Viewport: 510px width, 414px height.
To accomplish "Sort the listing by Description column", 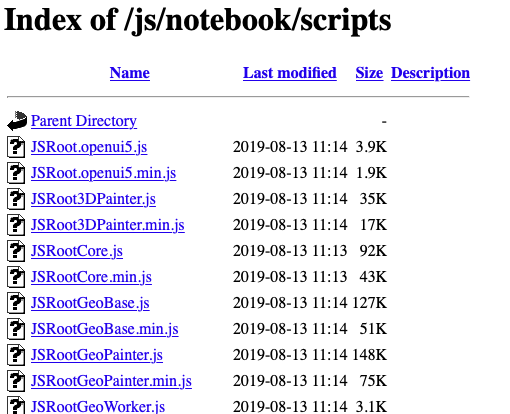I will (x=430, y=73).
